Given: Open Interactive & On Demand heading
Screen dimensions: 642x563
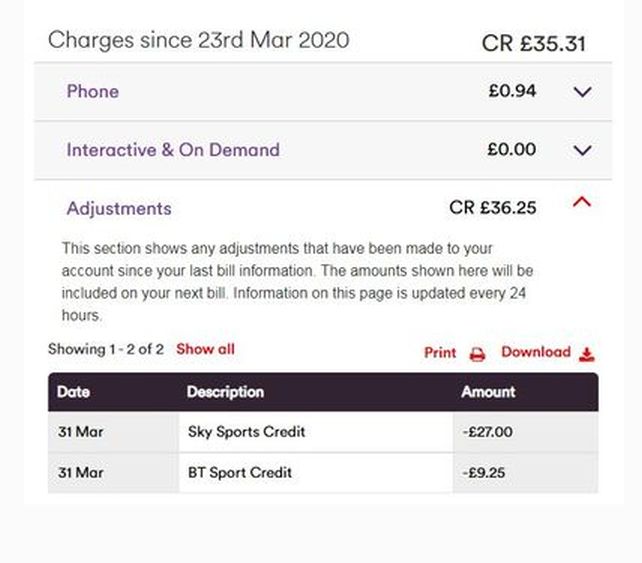Looking at the screenshot, I should click(173, 150).
